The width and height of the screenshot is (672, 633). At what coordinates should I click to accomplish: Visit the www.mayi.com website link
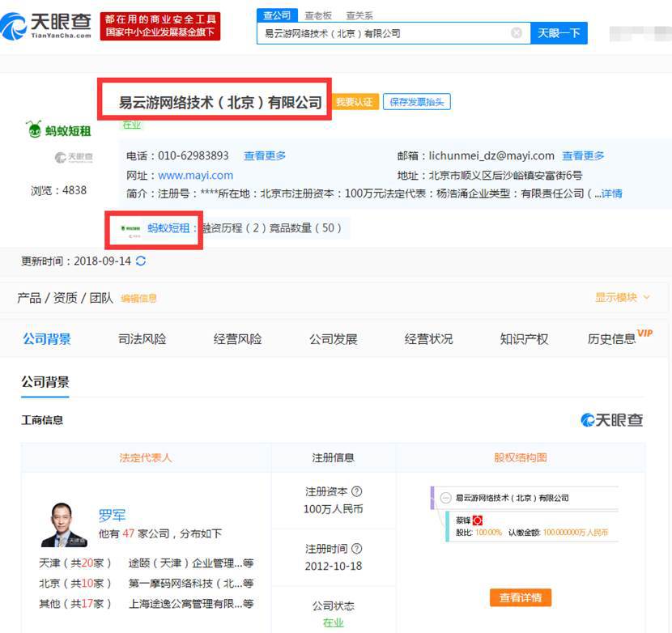click(195, 176)
